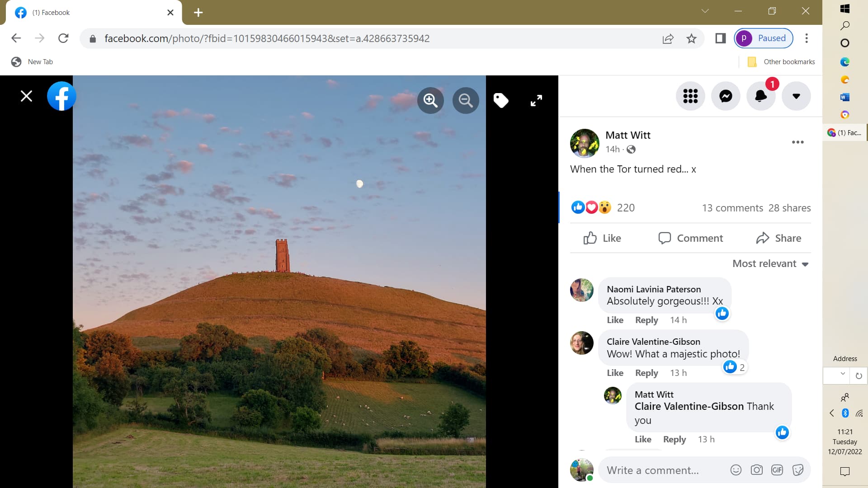The height and width of the screenshot is (488, 868).
Task: Attach a photo to comment
Action: [x=756, y=470]
